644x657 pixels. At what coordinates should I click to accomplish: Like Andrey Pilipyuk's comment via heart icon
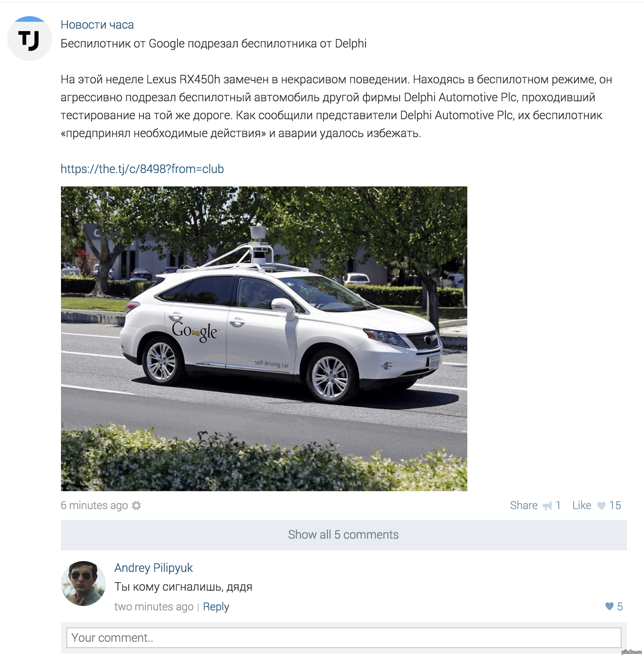[609, 606]
